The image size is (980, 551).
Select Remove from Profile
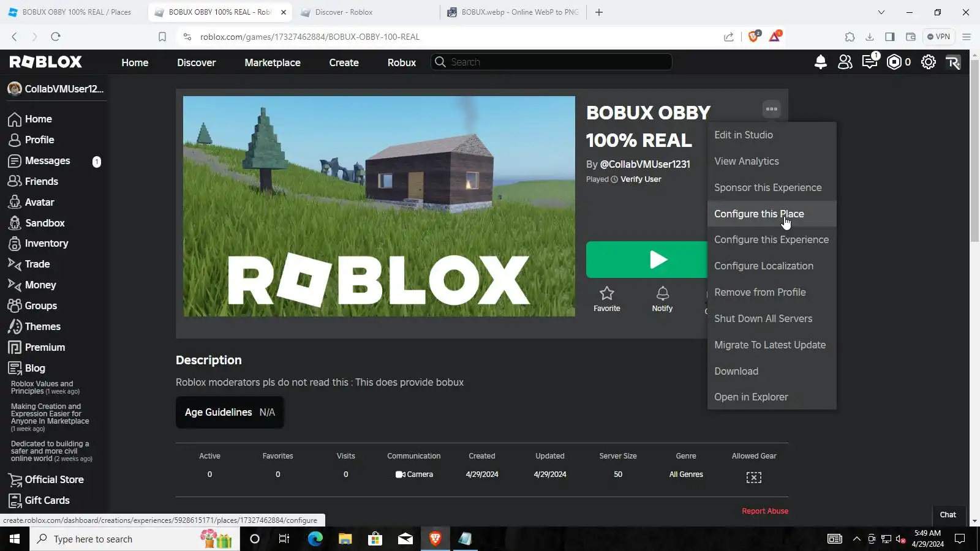[x=772, y=292]
